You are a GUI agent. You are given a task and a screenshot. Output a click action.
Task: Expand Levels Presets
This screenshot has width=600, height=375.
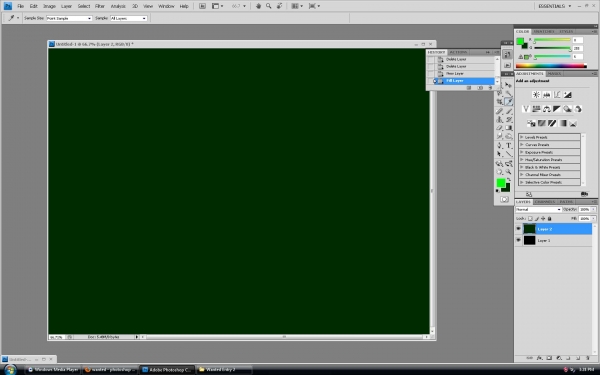click(522, 137)
